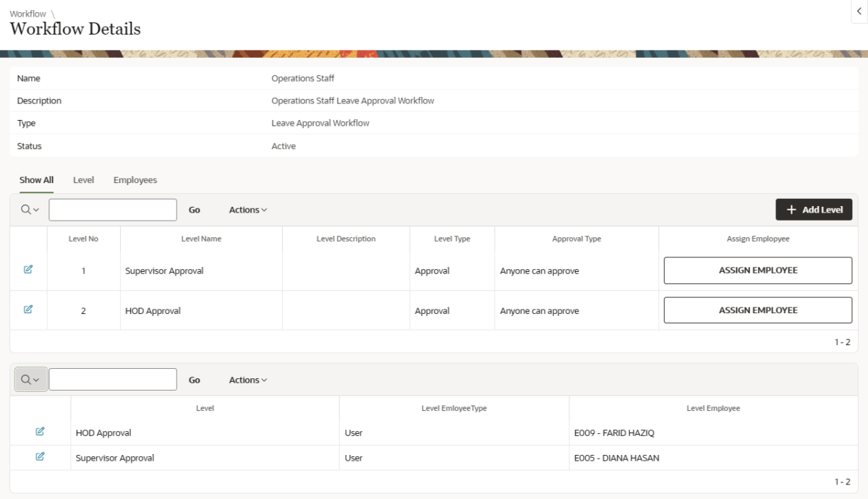This screenshot has height=499, width=868.
Task: Assign employee to Supervisor Approval level
Action: (x=757, y=270)
